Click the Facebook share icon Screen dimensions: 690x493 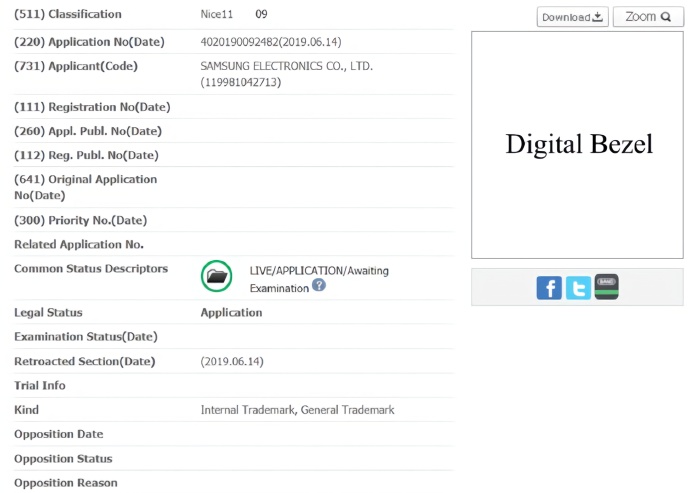(549, 288)
